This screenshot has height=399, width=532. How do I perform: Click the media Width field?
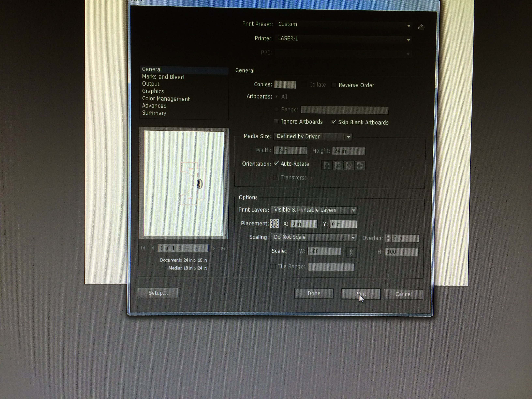[290, 151]
